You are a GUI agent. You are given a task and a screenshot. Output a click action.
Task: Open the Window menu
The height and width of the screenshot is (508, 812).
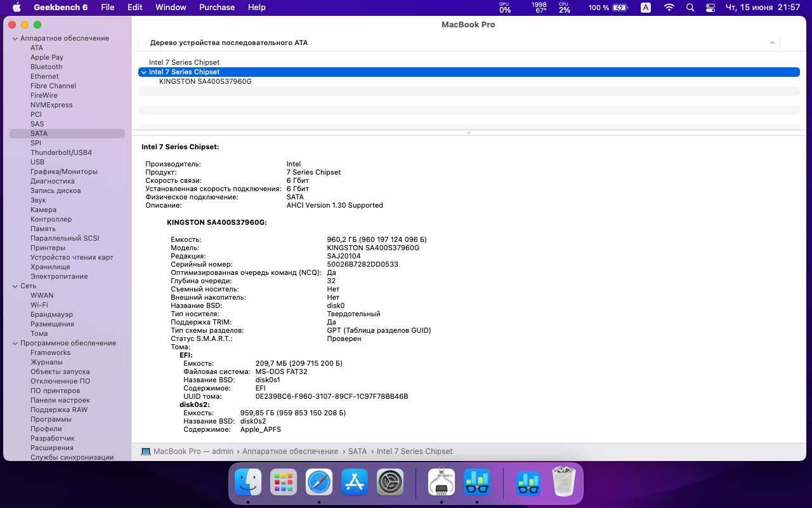click(171, 8)
